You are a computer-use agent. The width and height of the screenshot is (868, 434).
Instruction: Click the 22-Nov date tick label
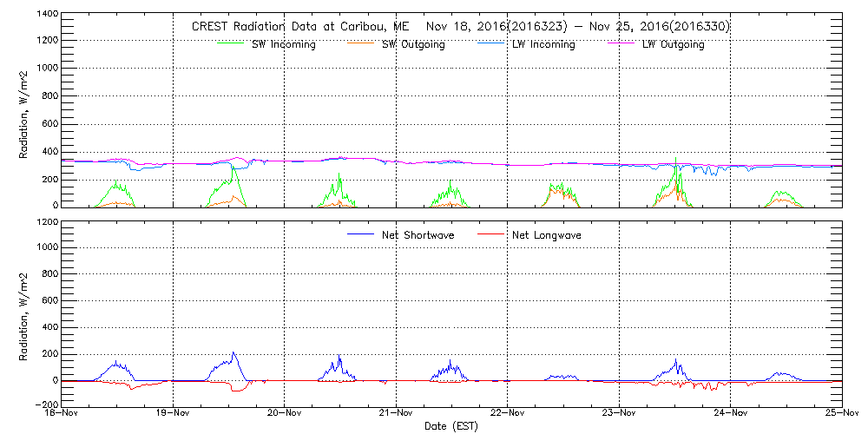(x=508, y=415)
